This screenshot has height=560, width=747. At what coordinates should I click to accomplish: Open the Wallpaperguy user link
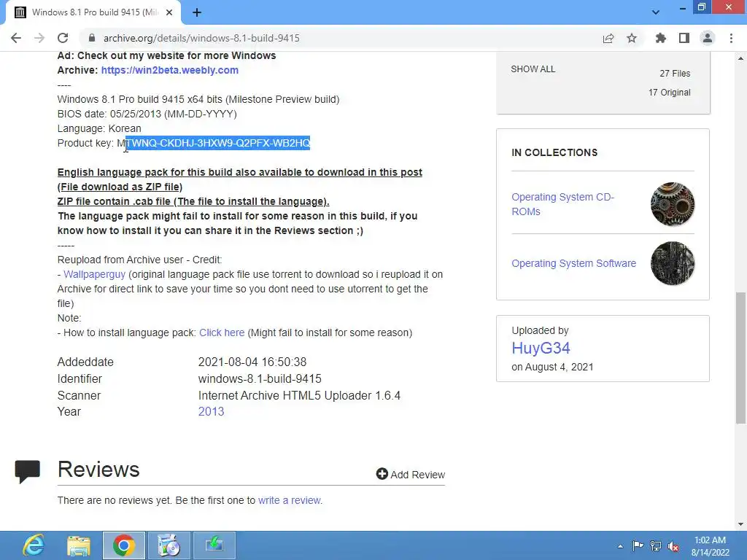click(94, 274)
